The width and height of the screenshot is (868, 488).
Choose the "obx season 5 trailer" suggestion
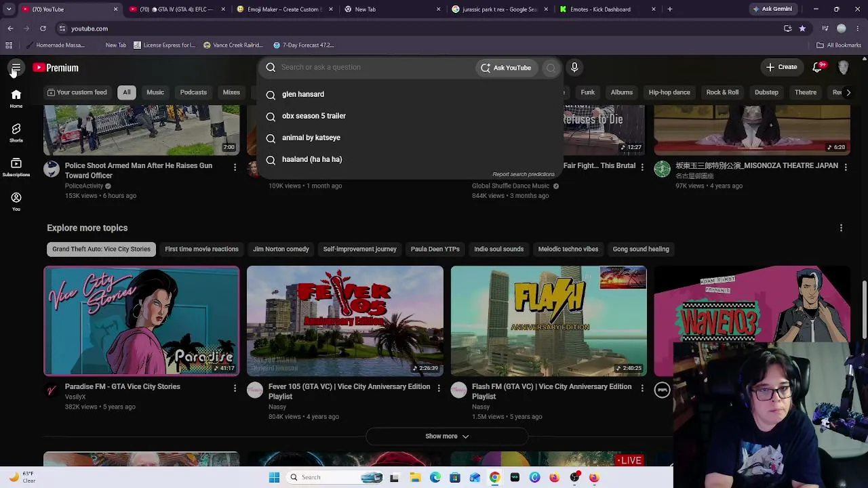click(409, 116)
